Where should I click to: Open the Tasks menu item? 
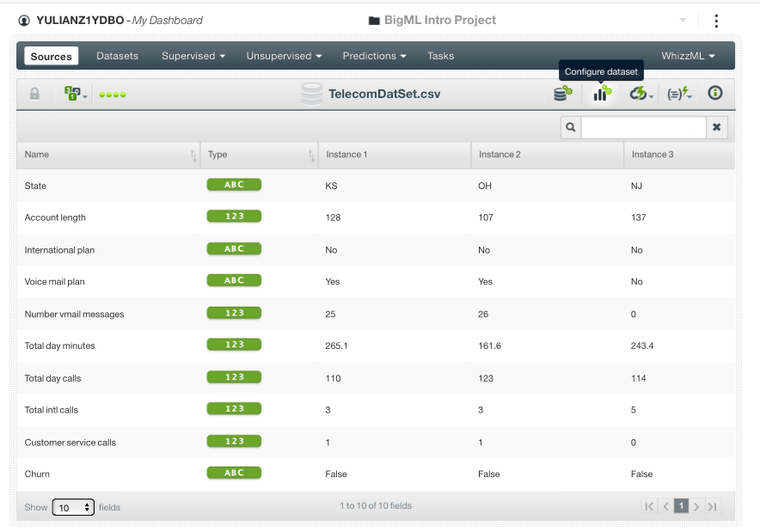(x=440, y=55)
